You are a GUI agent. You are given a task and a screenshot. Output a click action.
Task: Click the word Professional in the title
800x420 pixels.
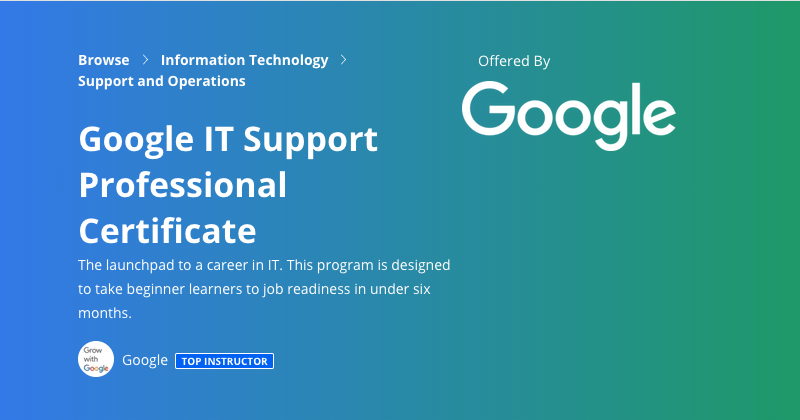183,185
